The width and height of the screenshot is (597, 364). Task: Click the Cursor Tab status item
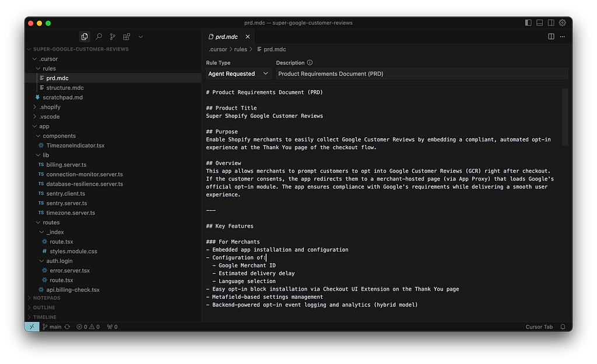click(x=539, y=327)
